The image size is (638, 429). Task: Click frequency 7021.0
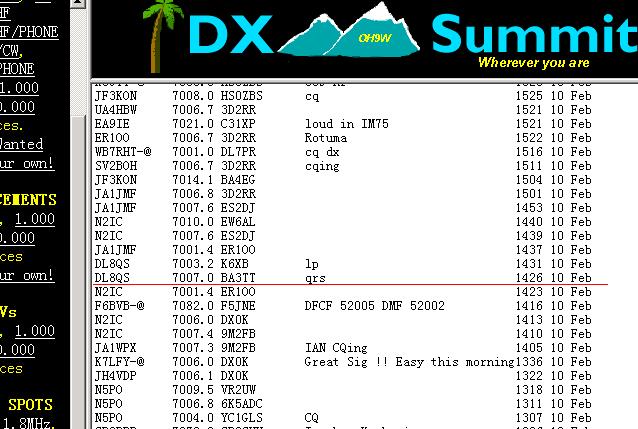pyautogui.click(x=193, y=124)
